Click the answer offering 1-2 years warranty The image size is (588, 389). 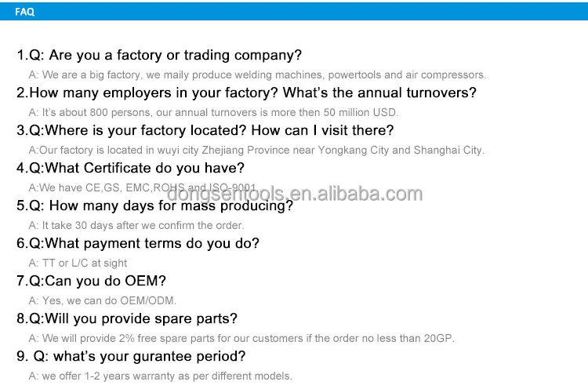[x=161, y=376]
